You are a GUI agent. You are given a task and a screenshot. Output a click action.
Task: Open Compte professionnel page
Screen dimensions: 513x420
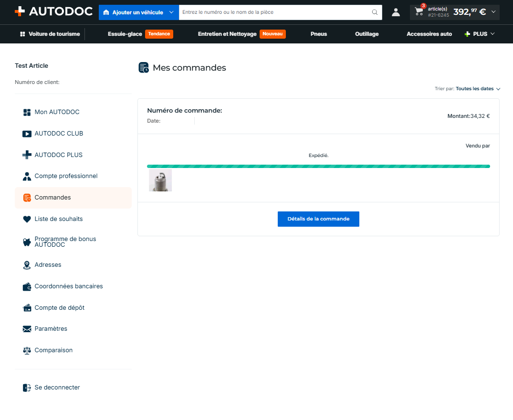tap(66, 176)
